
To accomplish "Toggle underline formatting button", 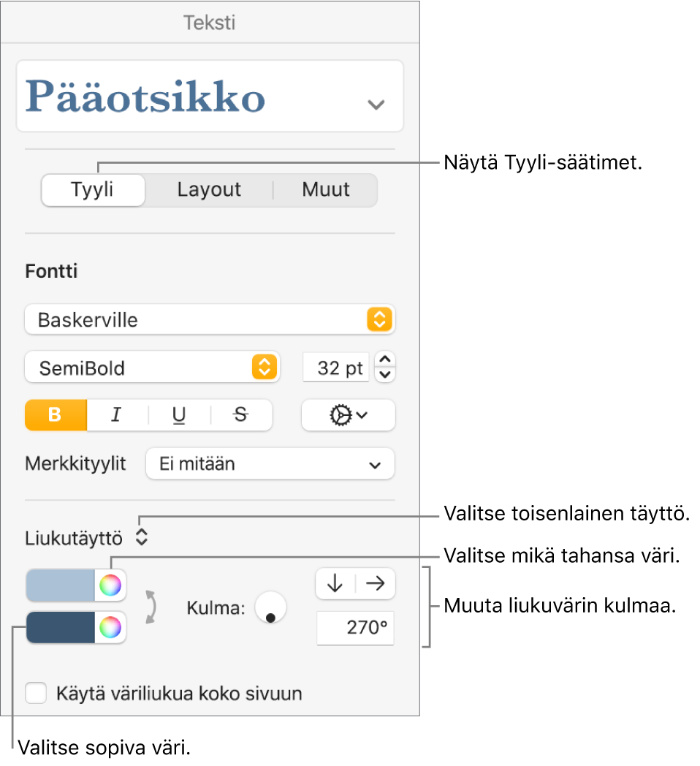I will (x=179, y=414).
